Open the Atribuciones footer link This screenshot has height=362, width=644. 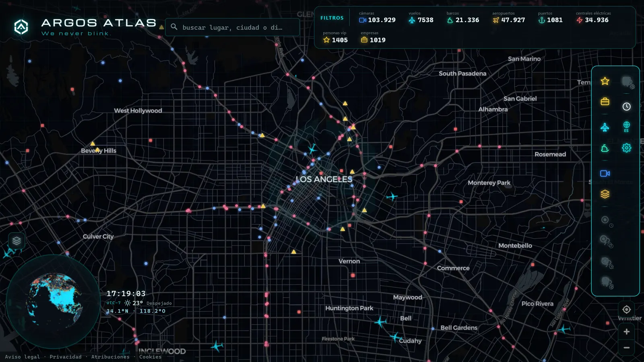[110, 357]
